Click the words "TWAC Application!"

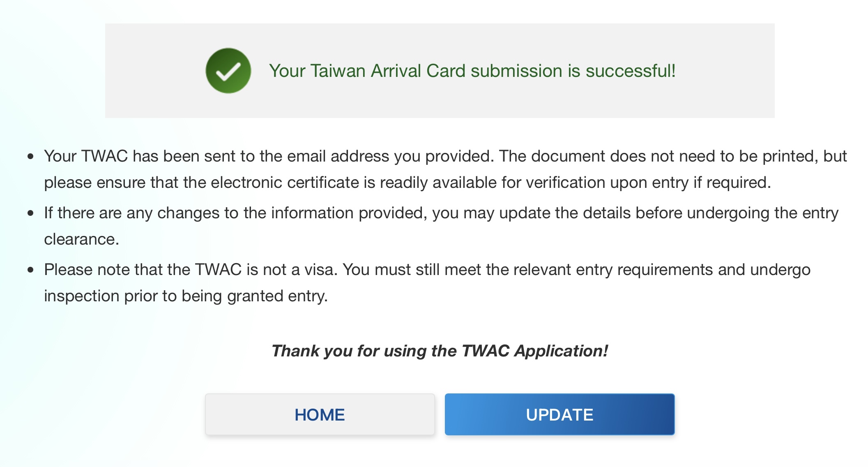534,351
